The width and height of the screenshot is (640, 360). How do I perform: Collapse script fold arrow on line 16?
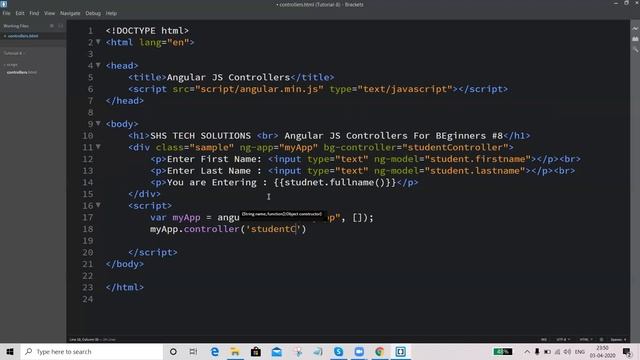(98, 205)
